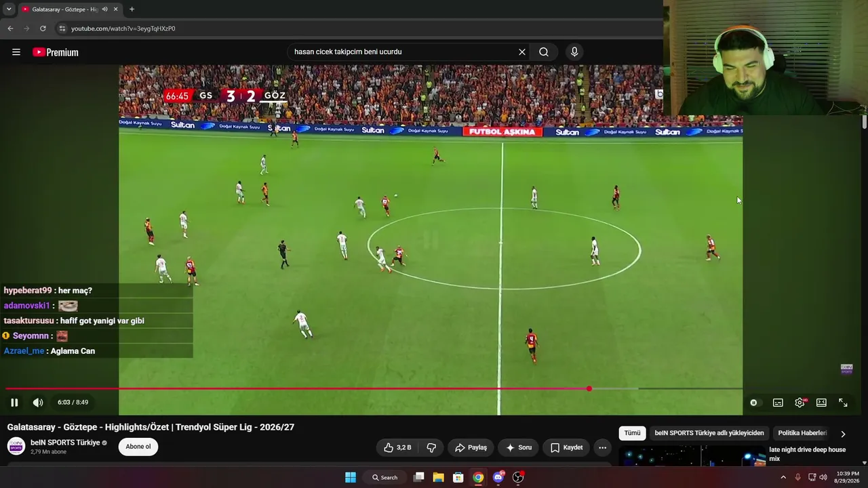Open Windows taskbar Search

385,477
